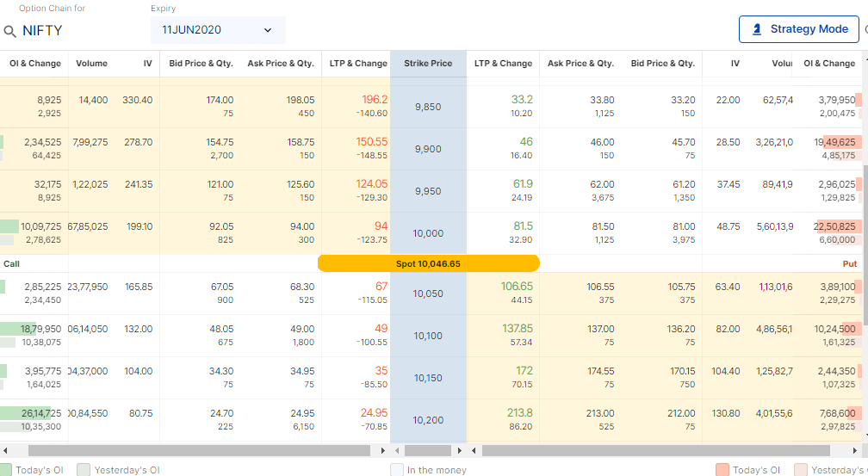868x476 pixels.
Task: Click put ask price 81.50
Action: tap(602, 226)
